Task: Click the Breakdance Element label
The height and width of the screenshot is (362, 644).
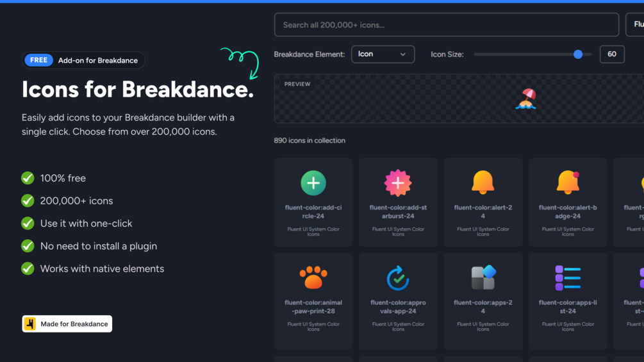Action: [310, 54]
